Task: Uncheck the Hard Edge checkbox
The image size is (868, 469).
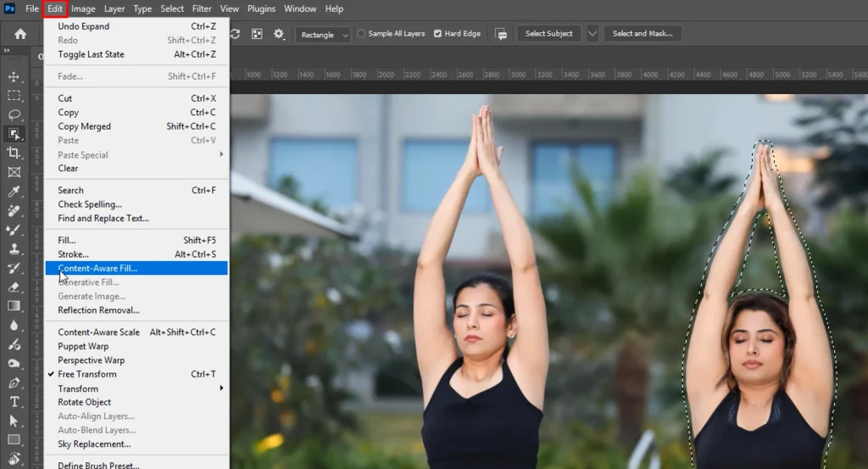Action: [x=438, y=33]
